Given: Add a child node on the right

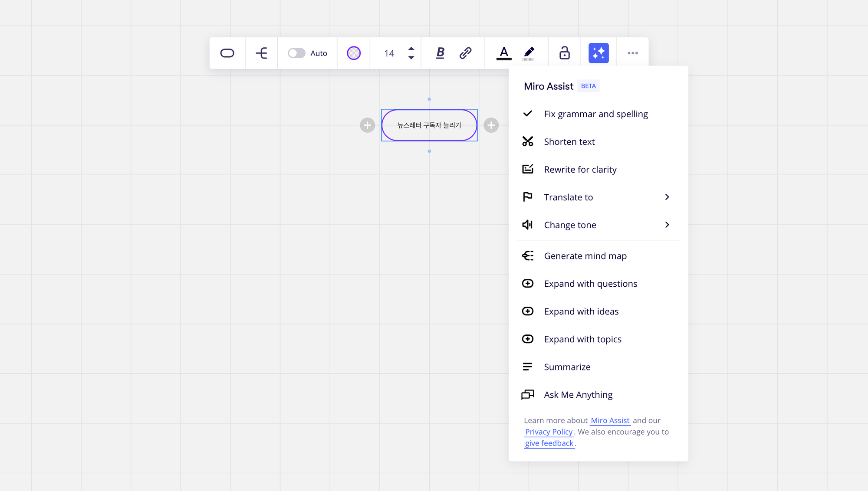Looking at the screenshot, I should (491, 125).
